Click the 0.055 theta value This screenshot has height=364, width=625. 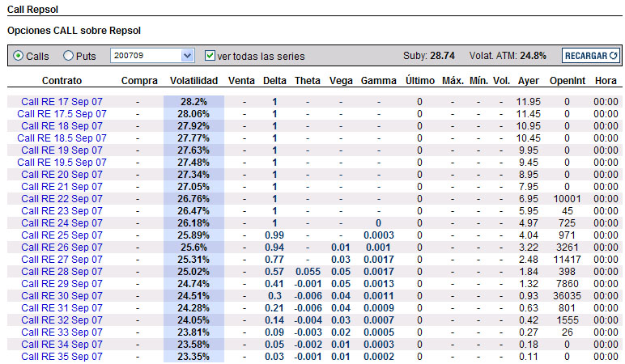[x=308, y=272]
